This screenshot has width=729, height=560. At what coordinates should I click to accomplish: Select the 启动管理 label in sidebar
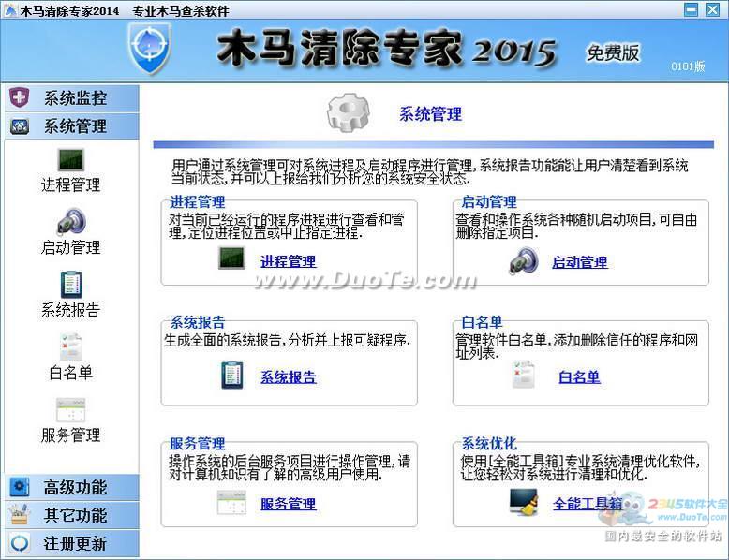click(x=70, y=247)
